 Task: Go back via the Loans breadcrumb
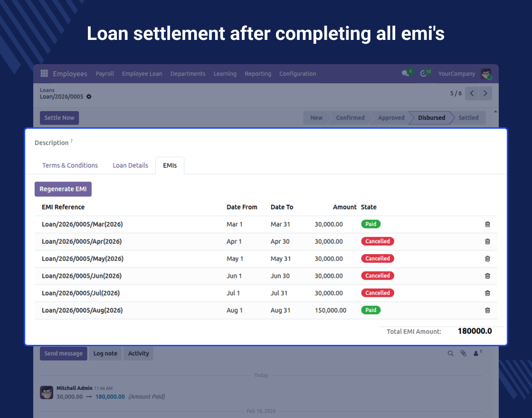(x=47, y=90)
